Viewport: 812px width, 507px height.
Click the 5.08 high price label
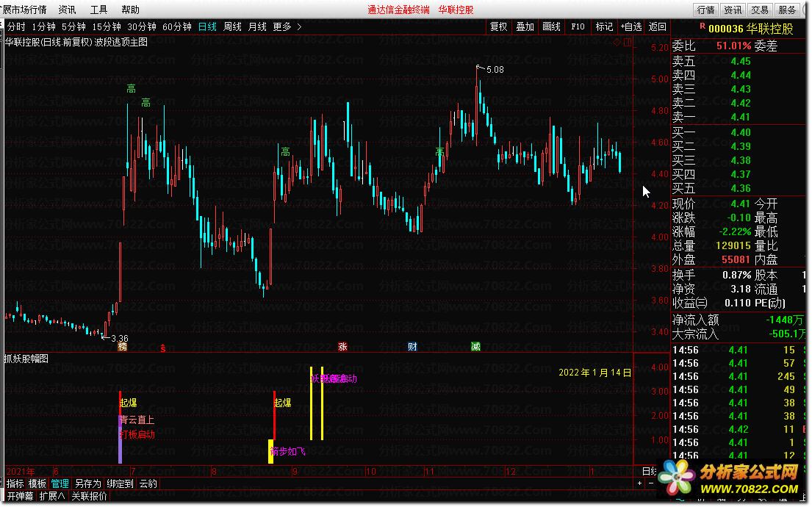495,69
